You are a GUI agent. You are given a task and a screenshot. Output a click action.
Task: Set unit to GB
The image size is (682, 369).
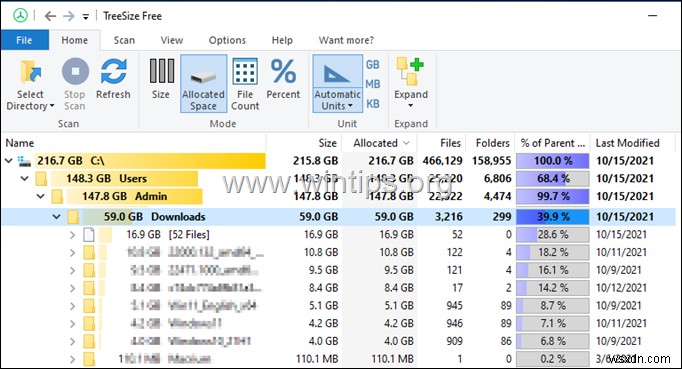coord(373,64)
